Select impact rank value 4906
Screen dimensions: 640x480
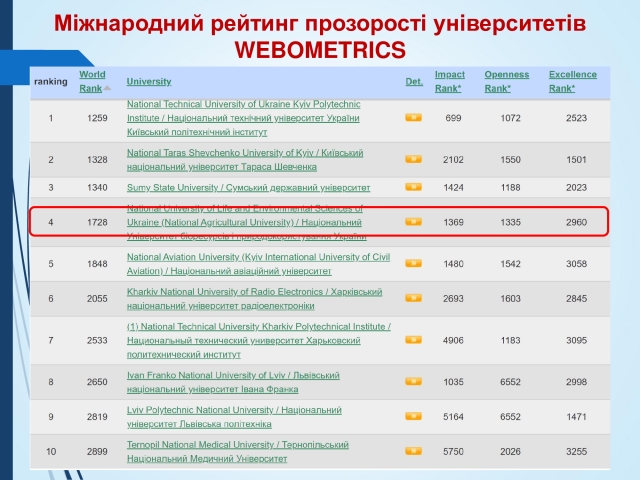(453, 340)
